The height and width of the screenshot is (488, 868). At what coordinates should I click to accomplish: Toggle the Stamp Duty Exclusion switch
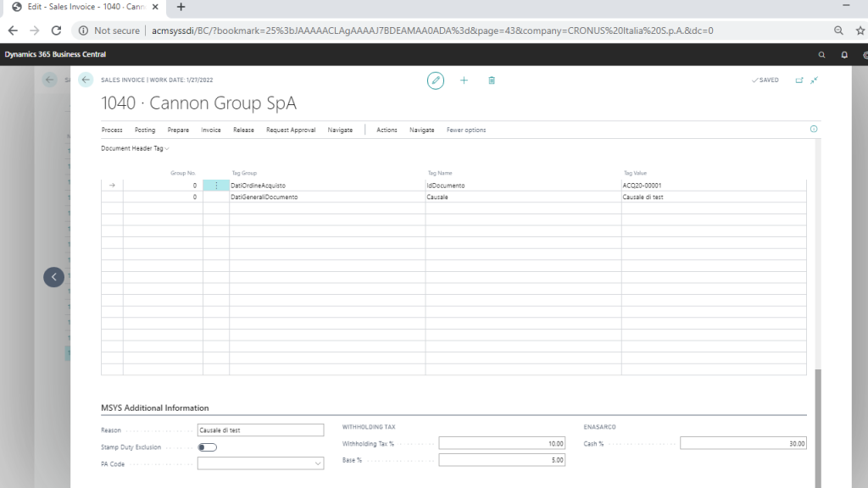[207, 447]
